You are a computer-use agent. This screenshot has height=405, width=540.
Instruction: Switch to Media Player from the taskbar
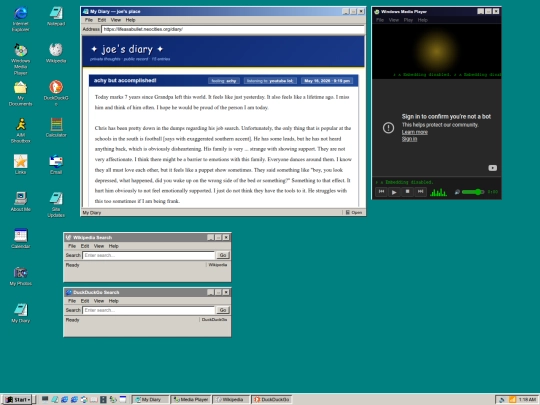tap(190, 399)
